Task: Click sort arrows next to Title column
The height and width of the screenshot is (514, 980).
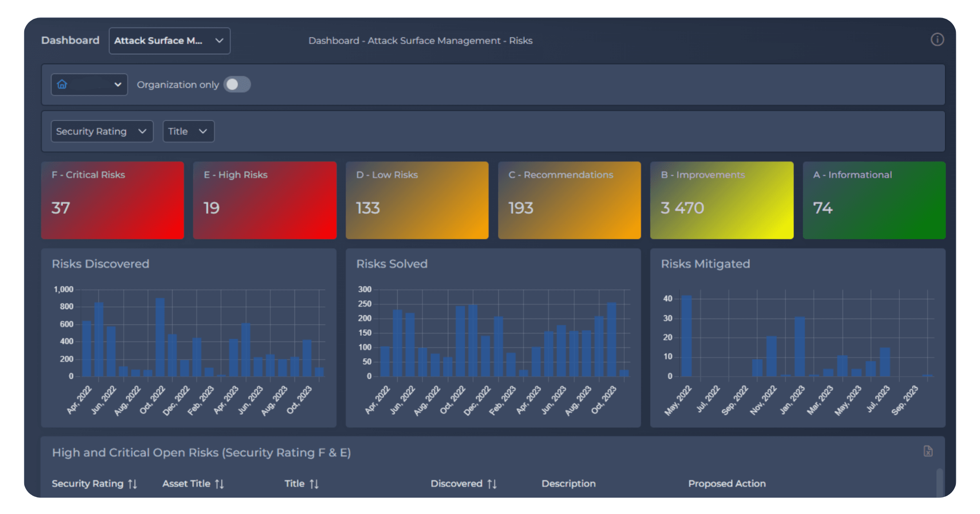Action: point(314,484)
